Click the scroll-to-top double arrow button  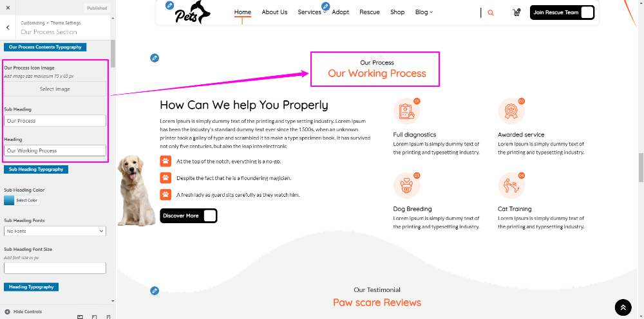623,307
